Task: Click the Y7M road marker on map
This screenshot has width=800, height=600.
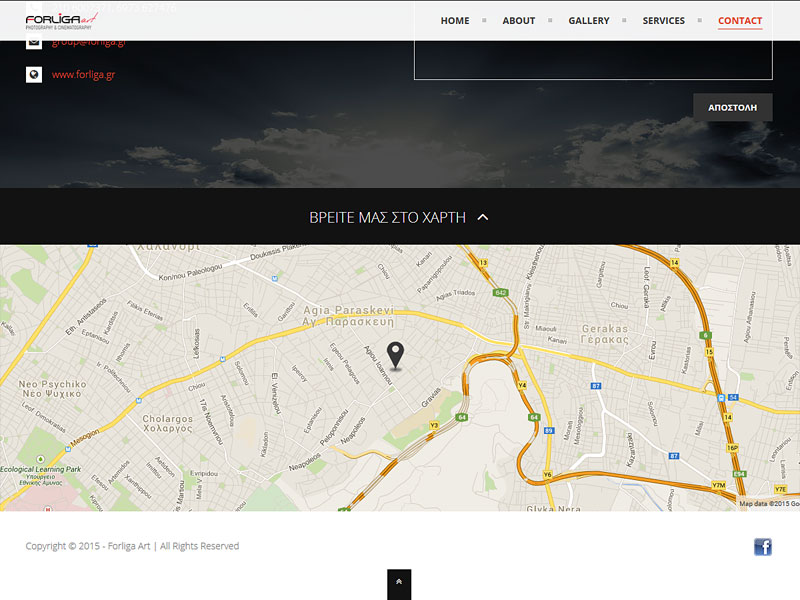Action: pos(718,485)
